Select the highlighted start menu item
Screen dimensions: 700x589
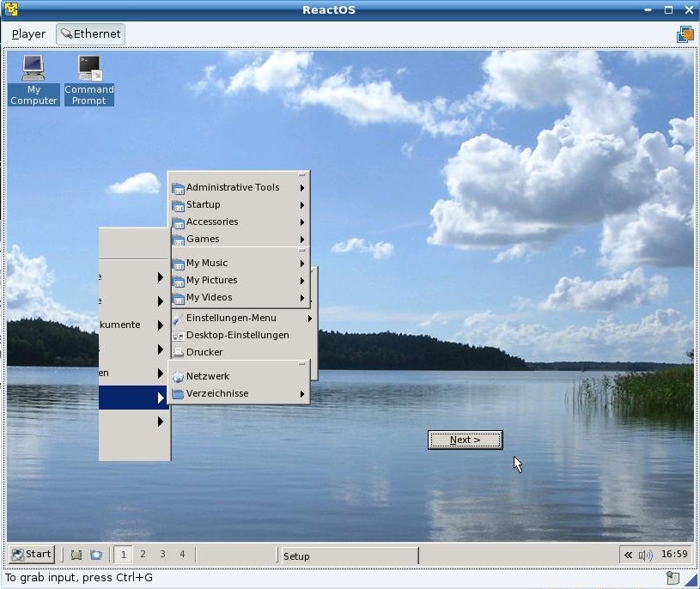[x=133, y=398]
